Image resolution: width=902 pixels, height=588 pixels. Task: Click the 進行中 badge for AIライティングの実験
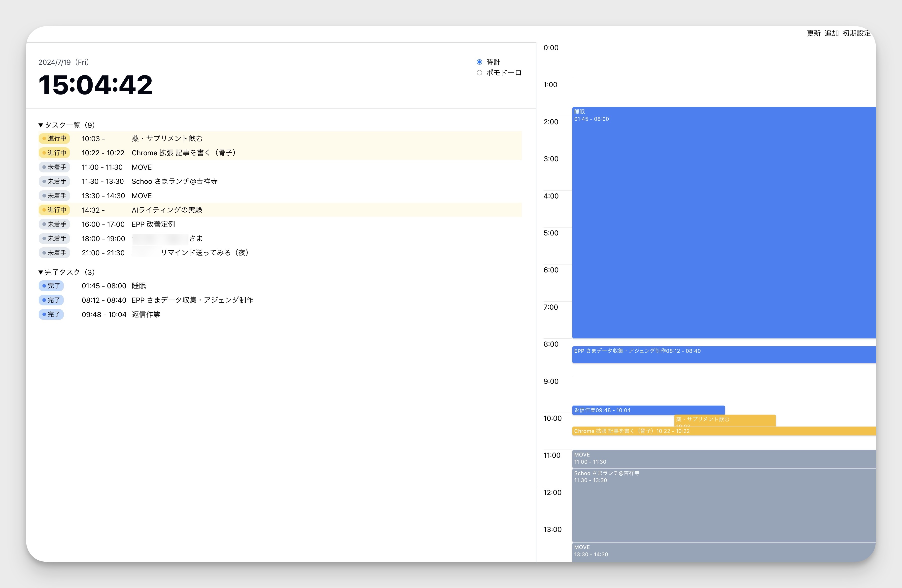(54, 210)
